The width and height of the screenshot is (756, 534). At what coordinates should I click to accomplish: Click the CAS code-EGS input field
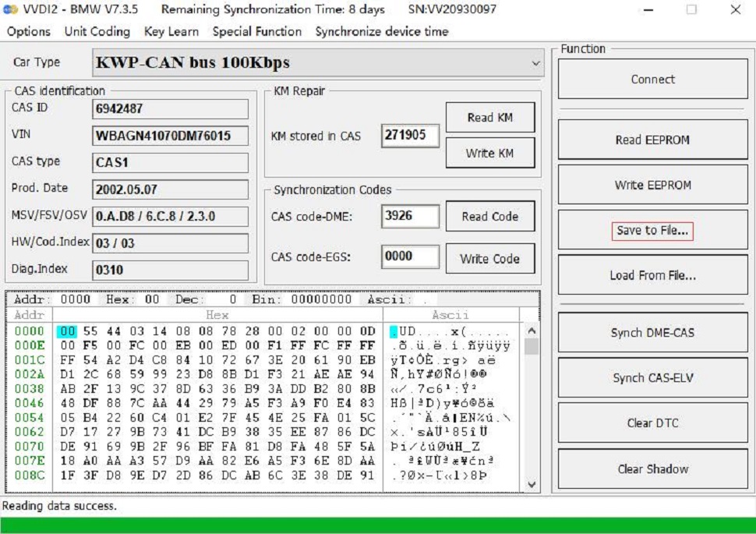[410, 256]
